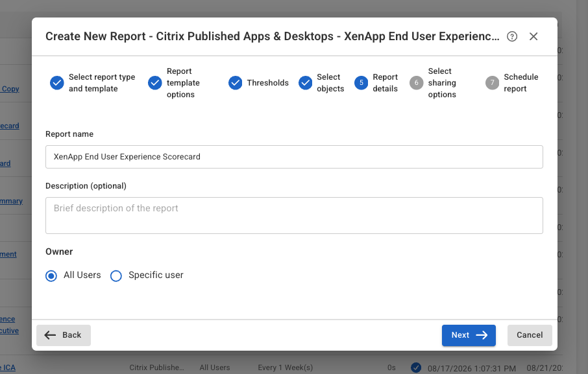Click 'All Users' cell in background table row
588x374 pixels.
pyautogui.click(x=215, y=368)
